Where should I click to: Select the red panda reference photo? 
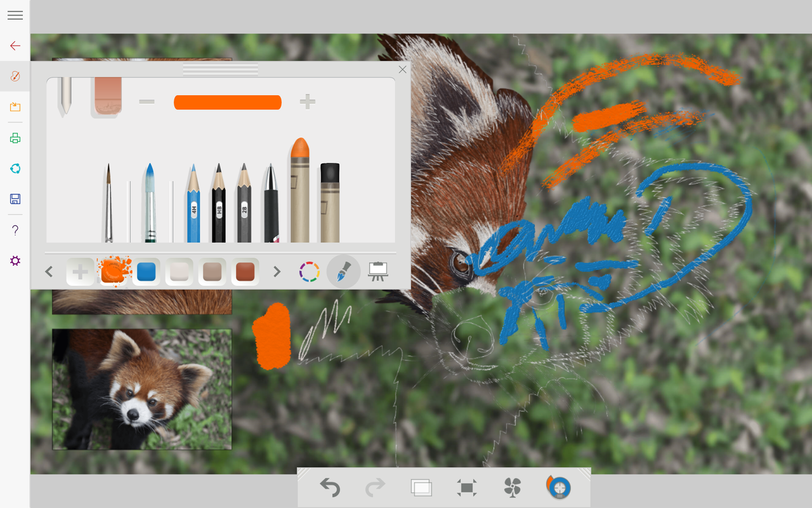142,389
